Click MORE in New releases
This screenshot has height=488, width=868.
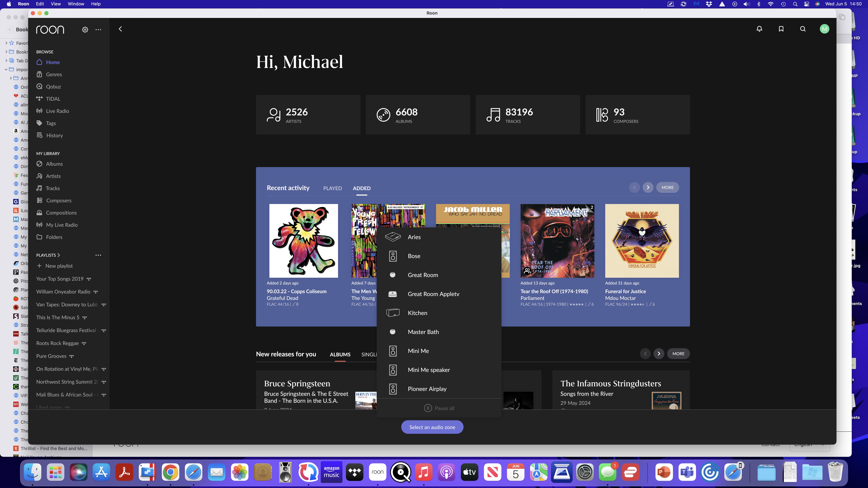pyautogui.click(x=678, y=354)
